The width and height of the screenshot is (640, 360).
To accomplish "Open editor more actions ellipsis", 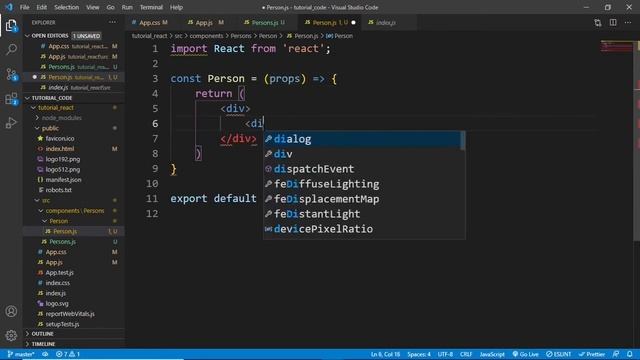I will tap(628, 22).
